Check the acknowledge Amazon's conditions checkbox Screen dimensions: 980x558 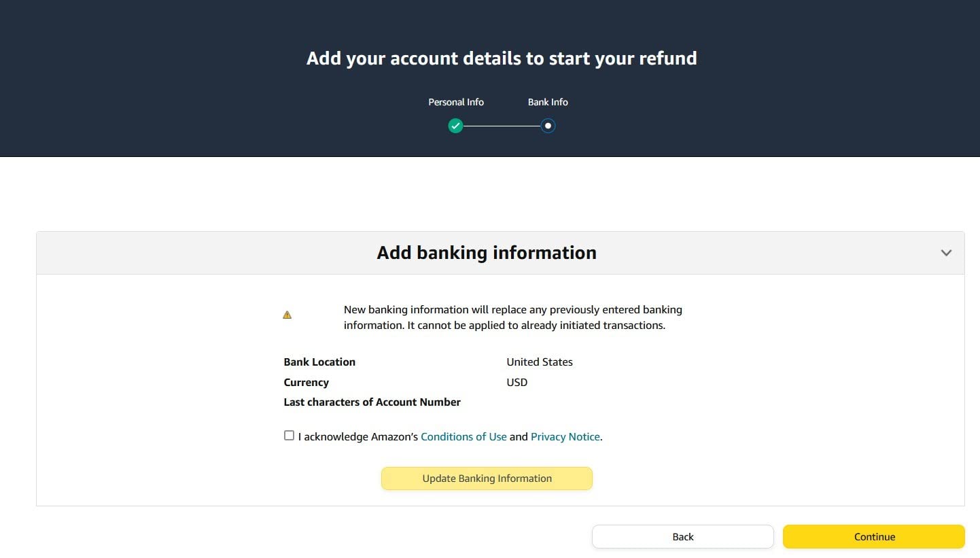click(x=290, y=436)
